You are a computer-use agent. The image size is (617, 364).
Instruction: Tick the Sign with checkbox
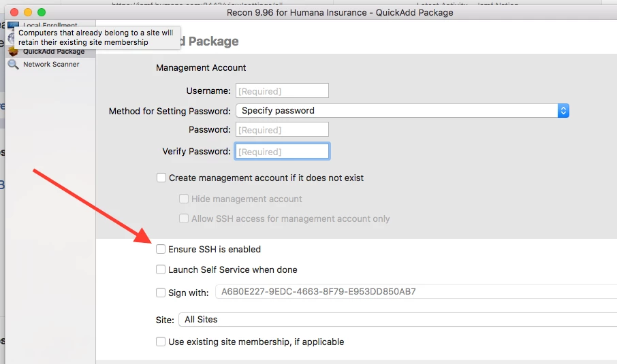coord(161,293)
